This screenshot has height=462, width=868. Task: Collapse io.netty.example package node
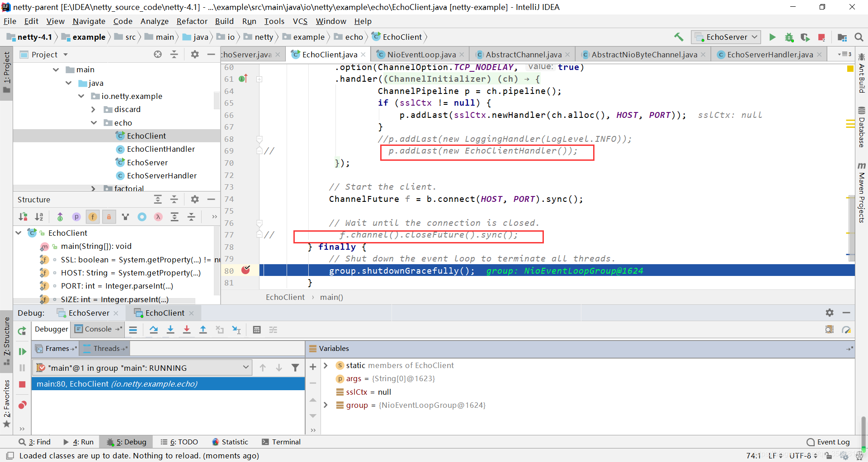click(81, 96)
